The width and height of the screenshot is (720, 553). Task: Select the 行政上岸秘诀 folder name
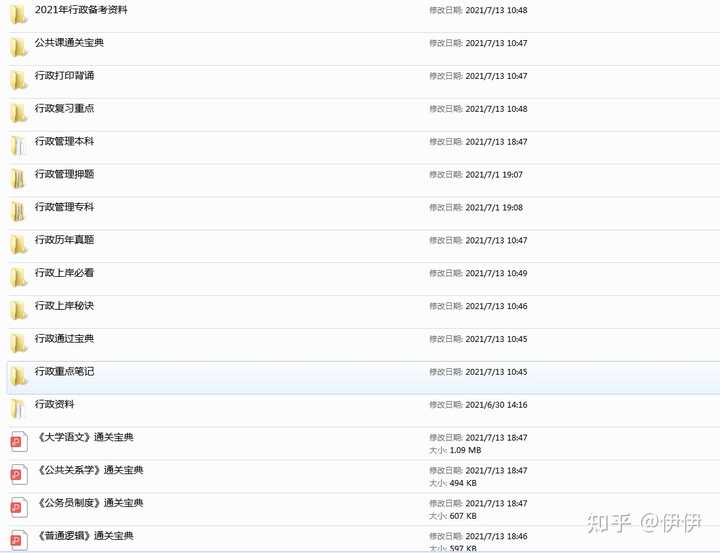point(64,306)
